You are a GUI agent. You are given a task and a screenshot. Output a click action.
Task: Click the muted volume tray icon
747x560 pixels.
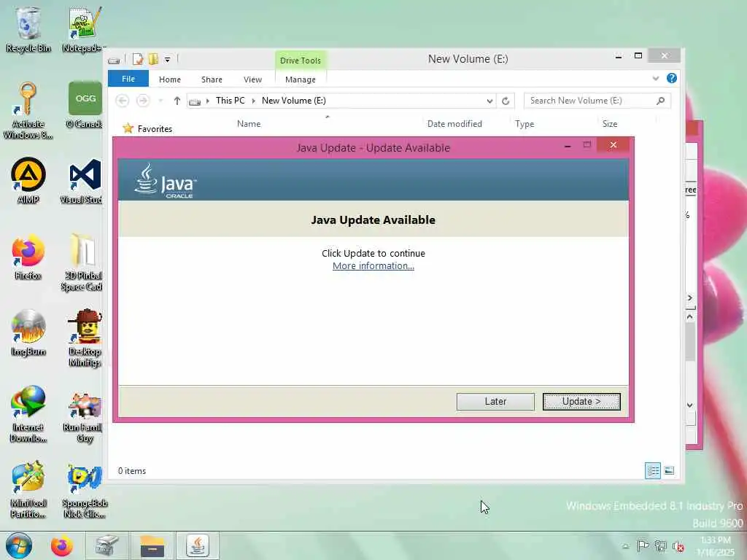pyautogui.click(x=678, y=546)
